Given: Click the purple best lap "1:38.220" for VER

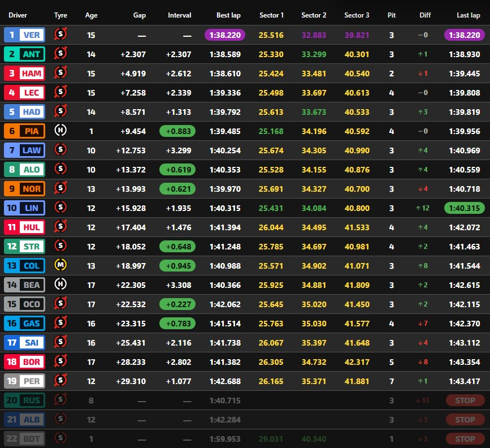Looking at the screenshot, I should 225,35.
